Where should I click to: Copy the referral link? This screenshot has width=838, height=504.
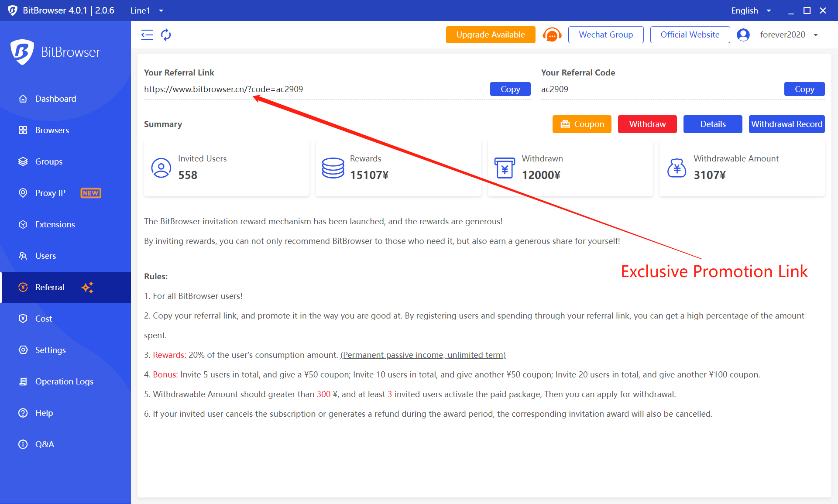510,89
